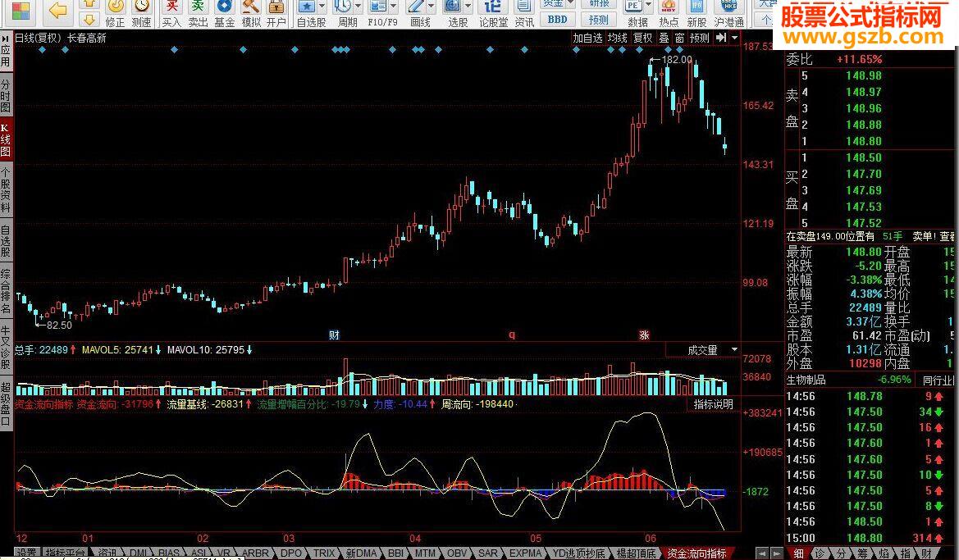This screenshot has width=959, height=560.
Task: Expand the 选股 dropdown arrow
Action: (468, 7)
